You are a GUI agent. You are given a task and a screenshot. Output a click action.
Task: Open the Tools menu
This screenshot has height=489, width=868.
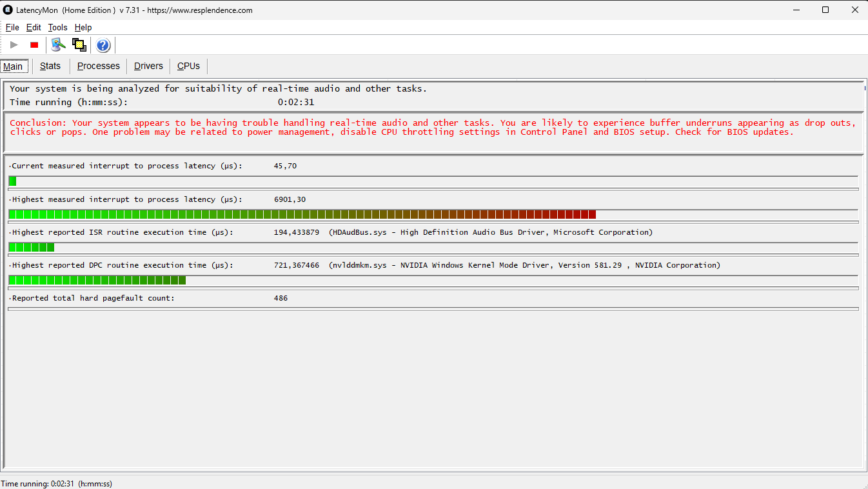click(58, 28)
